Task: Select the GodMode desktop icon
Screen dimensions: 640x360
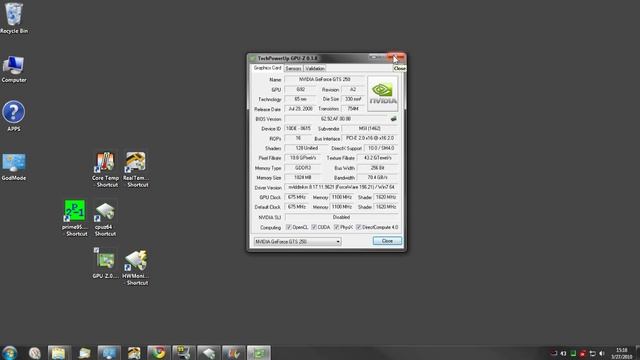Action: point(14,167)
